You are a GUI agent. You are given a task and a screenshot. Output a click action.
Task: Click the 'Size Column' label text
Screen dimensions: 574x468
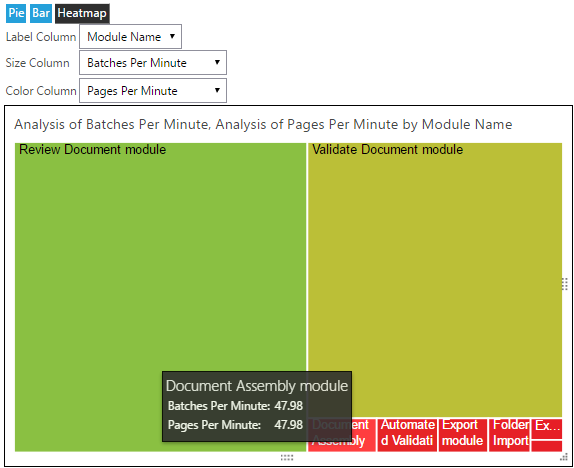pos(37,63)
